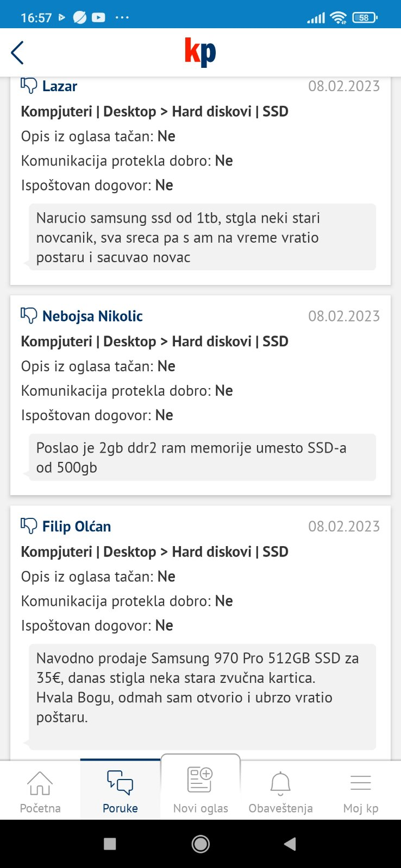Tap Lazar's review comment about Samsung SSD
The height and width of the screenshot is (868, 401).
point(202,237)
